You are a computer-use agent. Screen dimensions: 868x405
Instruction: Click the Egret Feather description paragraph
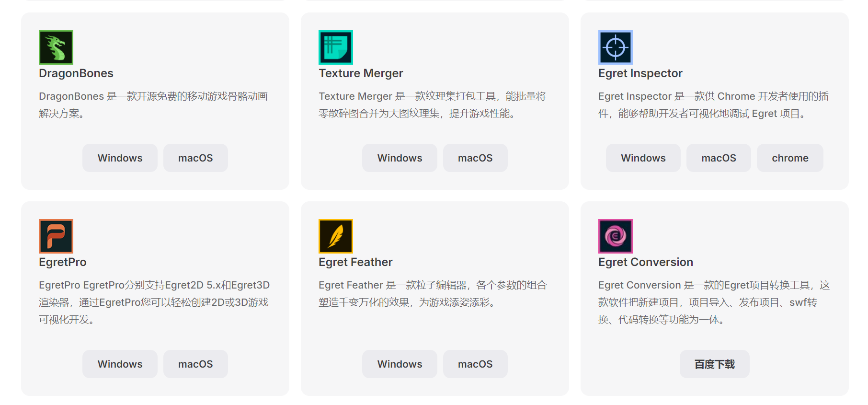tap(433, 294)
